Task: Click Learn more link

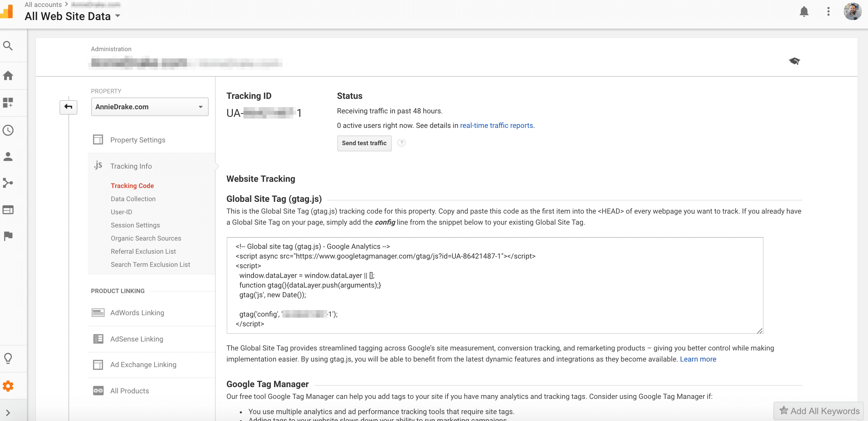Action: (698, 359)
